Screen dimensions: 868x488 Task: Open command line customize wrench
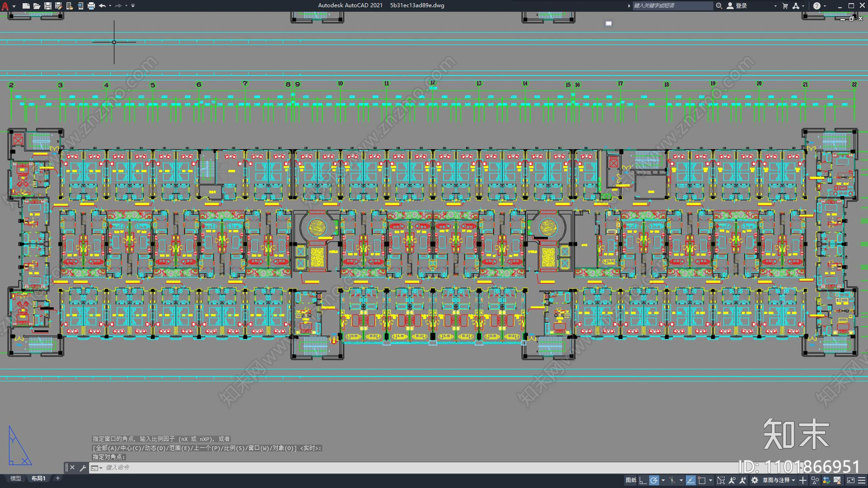[x=82, y=467]
